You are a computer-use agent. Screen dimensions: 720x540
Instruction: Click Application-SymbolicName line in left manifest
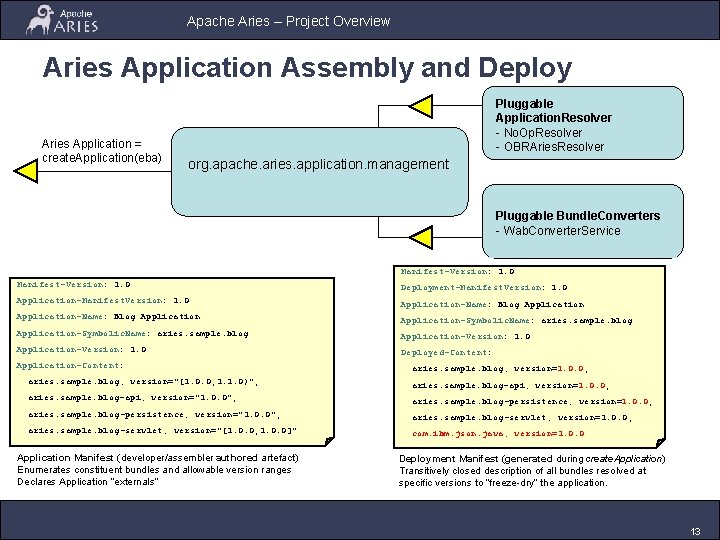[132, 333]
